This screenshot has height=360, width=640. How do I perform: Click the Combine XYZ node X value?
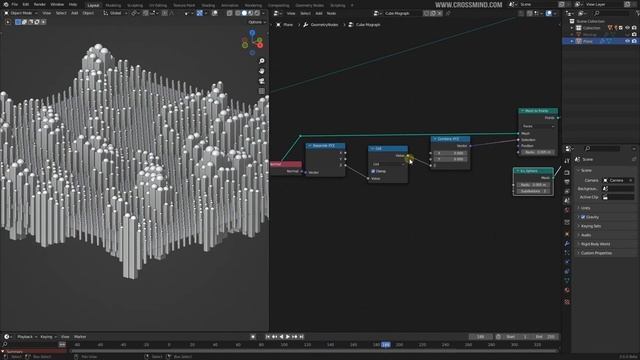(x=450, y=153)
